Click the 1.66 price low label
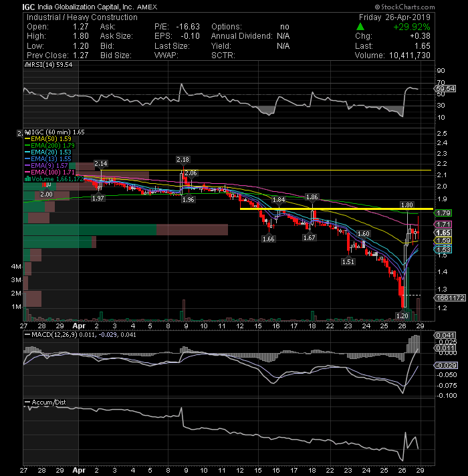Viewport: 468px width, 476px height. 269,239
